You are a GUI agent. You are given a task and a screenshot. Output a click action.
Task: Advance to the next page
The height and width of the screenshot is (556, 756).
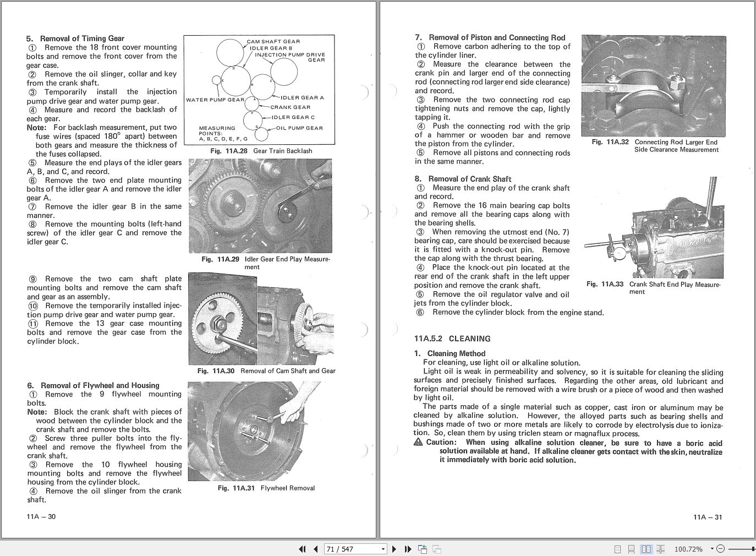coord(393,549)
